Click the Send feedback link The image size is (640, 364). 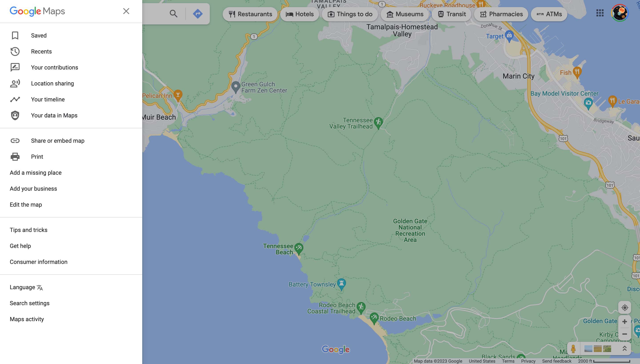pos(556,361)
